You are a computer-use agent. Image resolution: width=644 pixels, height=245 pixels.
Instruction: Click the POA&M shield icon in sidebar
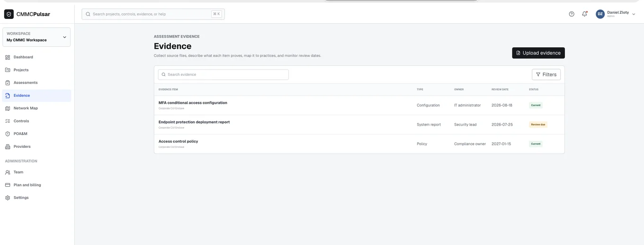(8, 134)
